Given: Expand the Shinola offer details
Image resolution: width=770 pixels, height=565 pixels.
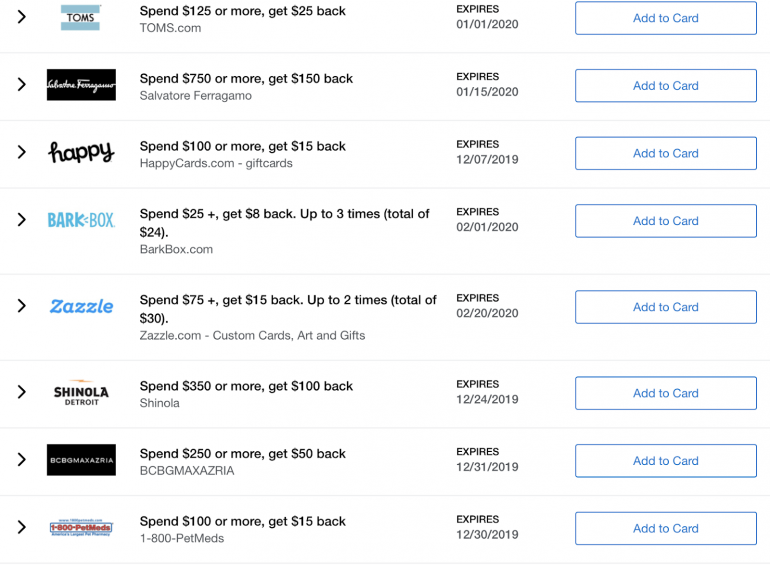Looking at the screenshot, I should pos(21,393).
